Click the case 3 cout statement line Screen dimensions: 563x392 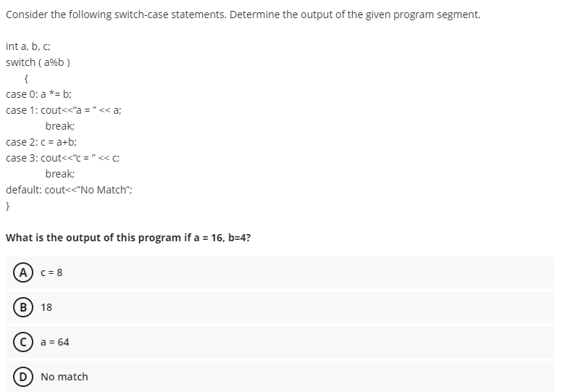point(63,158)
